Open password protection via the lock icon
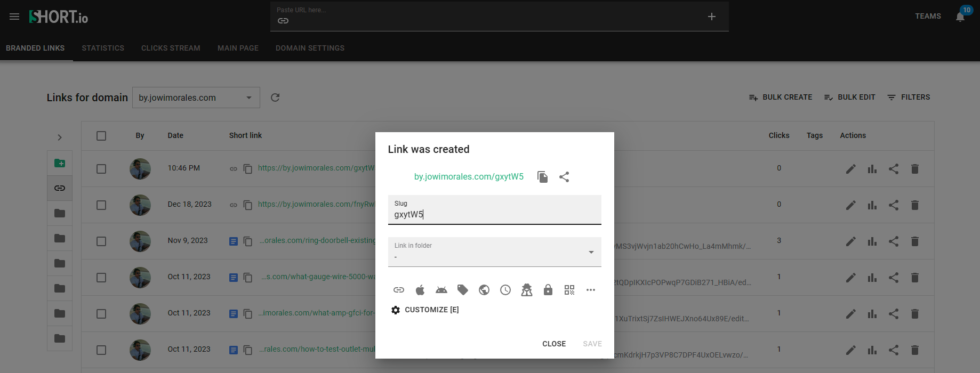Image resolution: width=980 pixels, height=373 pixels. pos(548,290)
